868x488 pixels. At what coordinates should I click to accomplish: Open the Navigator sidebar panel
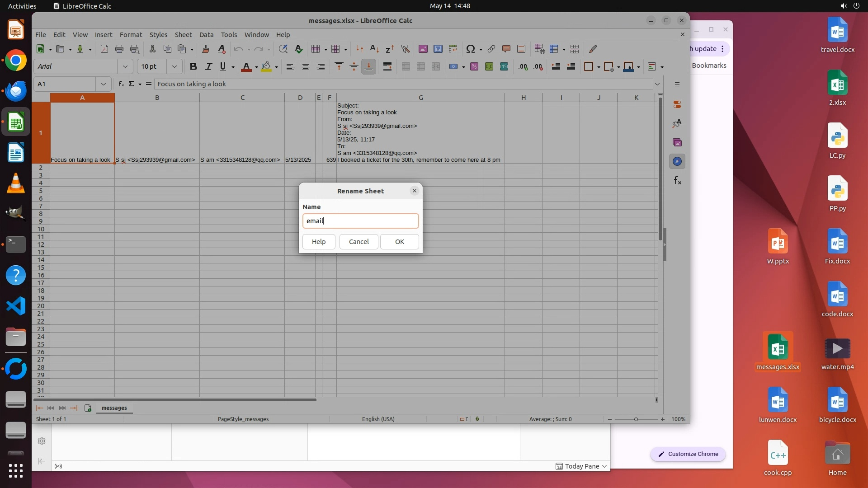[x=677, y=162]
